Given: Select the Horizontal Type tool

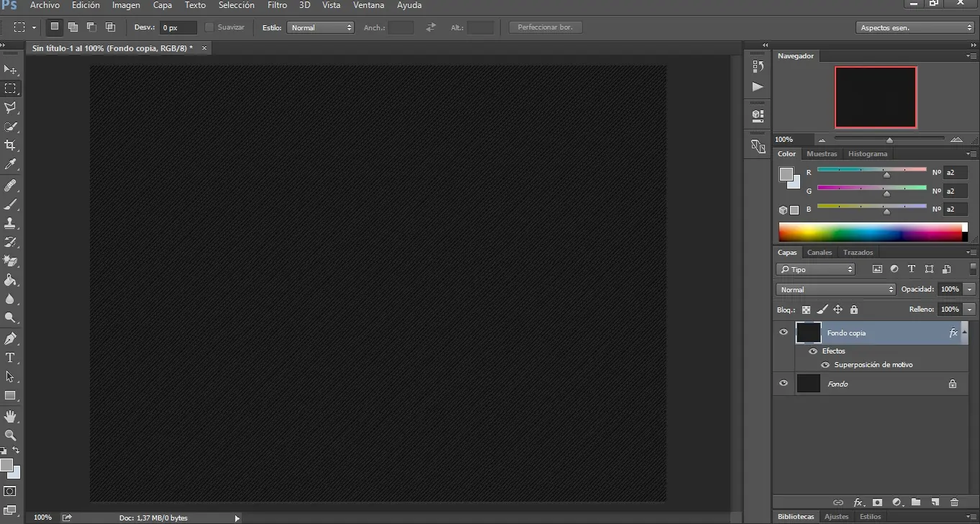Looking at the screenshot, I should click(x=10, y=358).
